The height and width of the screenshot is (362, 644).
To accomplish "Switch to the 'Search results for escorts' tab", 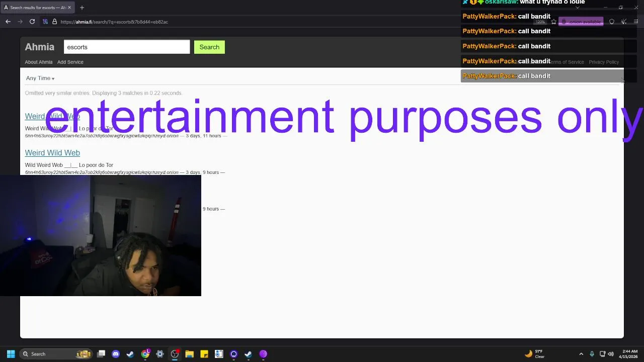I will coord(38,8).
